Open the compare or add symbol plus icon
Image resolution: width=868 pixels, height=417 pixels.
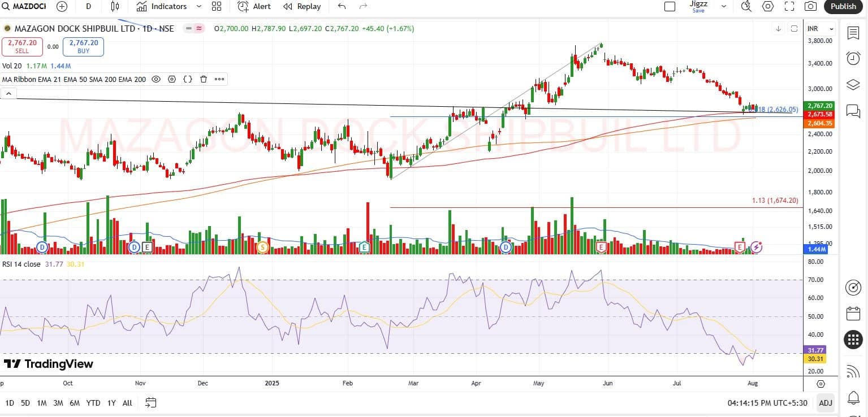(62, 6)
